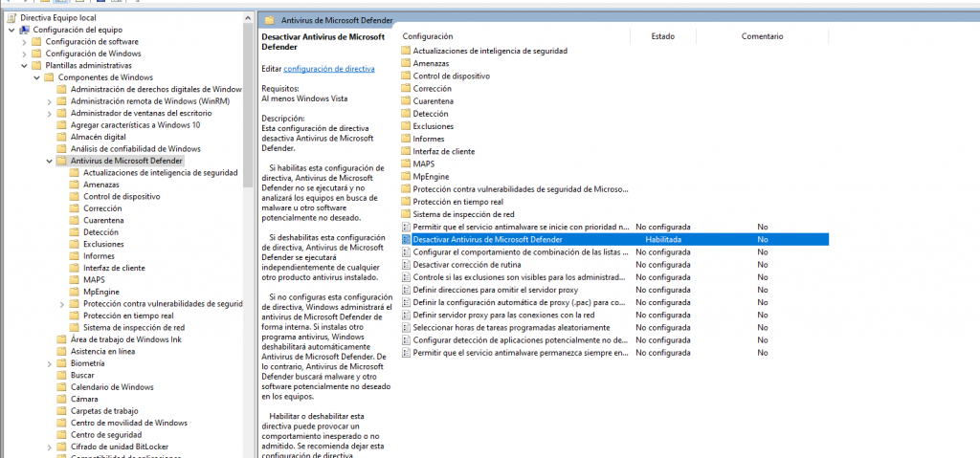
Task: Click the Exclusiones folder icon in left tree
Action: coord(75,244)
